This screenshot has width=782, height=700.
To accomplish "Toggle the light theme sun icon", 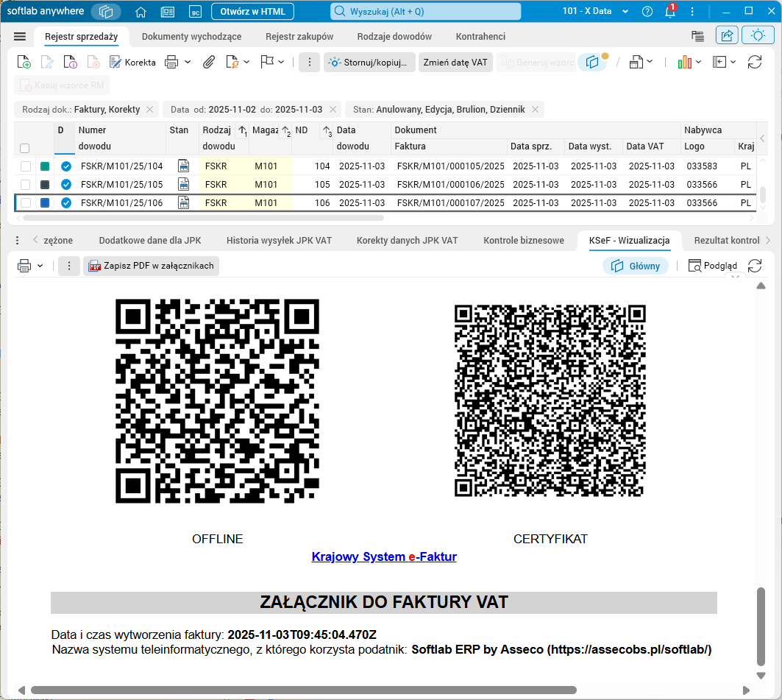I will pos(758,35).
